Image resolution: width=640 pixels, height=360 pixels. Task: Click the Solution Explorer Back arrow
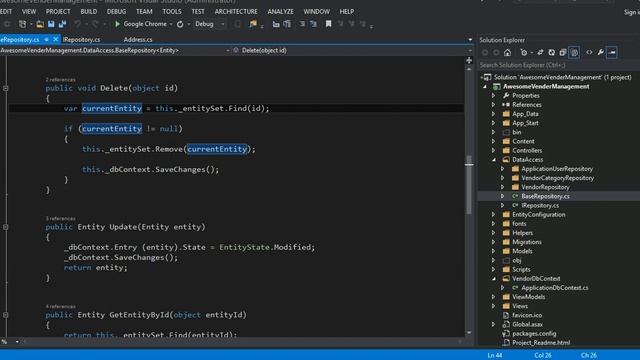(485, 52)
